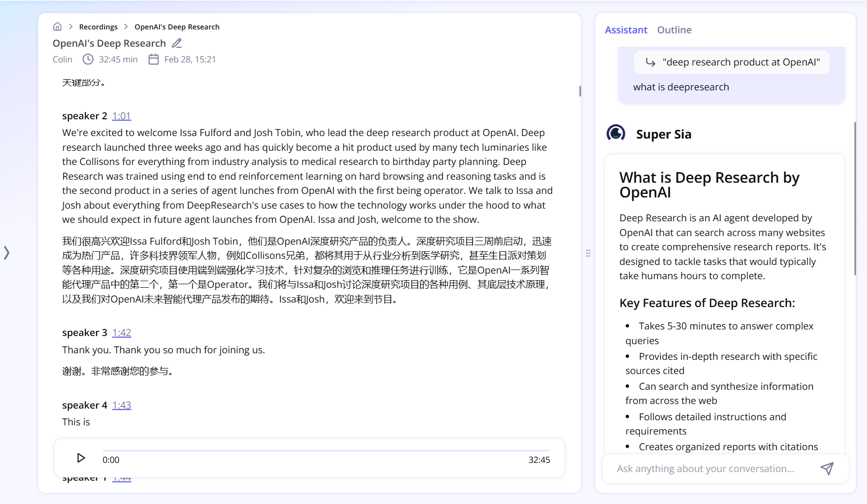Click the drag handle between the panels
This screenshot has width=867, height=504.
[x=588, y=252]
